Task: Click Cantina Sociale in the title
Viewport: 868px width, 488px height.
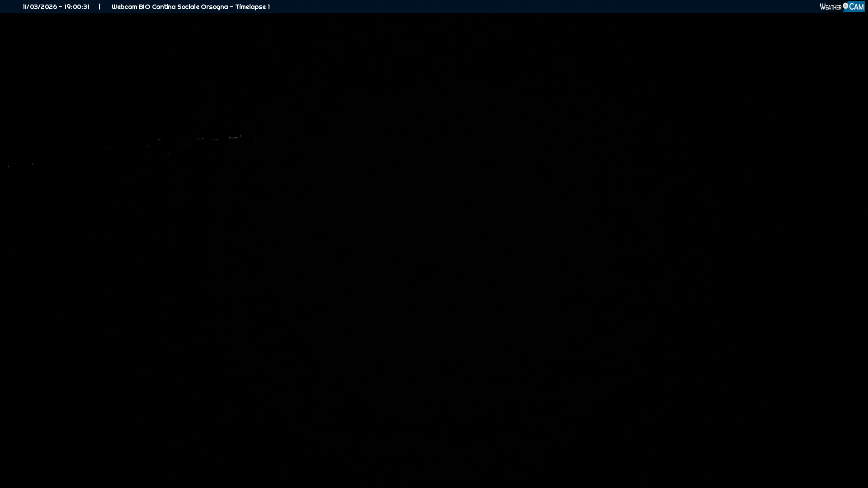Action: point(175,7)
